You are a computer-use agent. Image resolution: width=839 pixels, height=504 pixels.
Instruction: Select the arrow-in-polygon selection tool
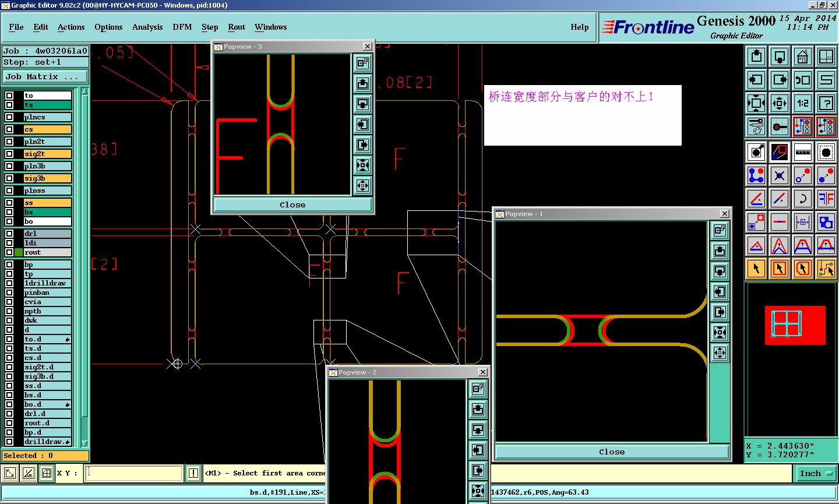[x=803, y=269]
